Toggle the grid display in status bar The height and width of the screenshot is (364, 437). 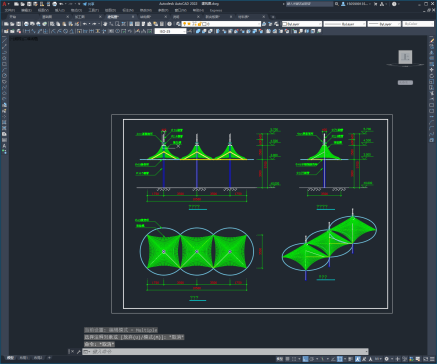[288, 359]
